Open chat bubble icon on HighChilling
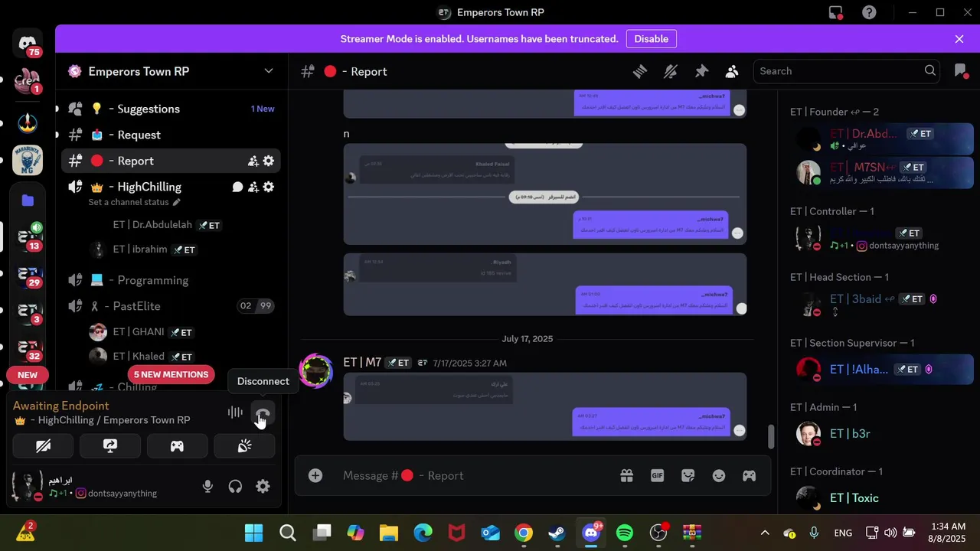The height and width of the screenshot is (551, 980). (237, 187)
